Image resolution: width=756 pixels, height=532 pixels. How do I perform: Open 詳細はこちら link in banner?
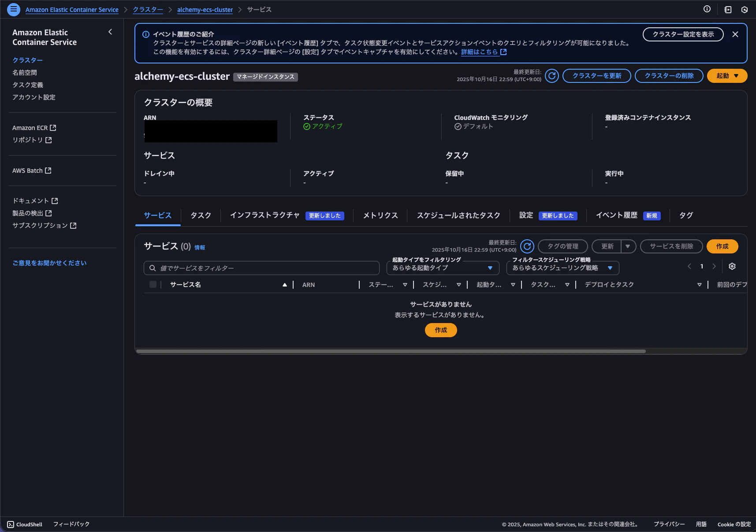[484, 52]
